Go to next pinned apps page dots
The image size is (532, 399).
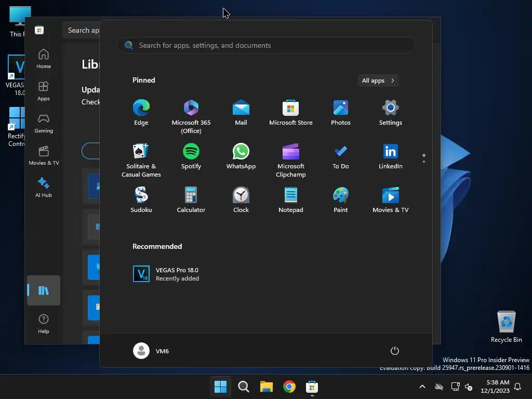click(x=424, y=158)
